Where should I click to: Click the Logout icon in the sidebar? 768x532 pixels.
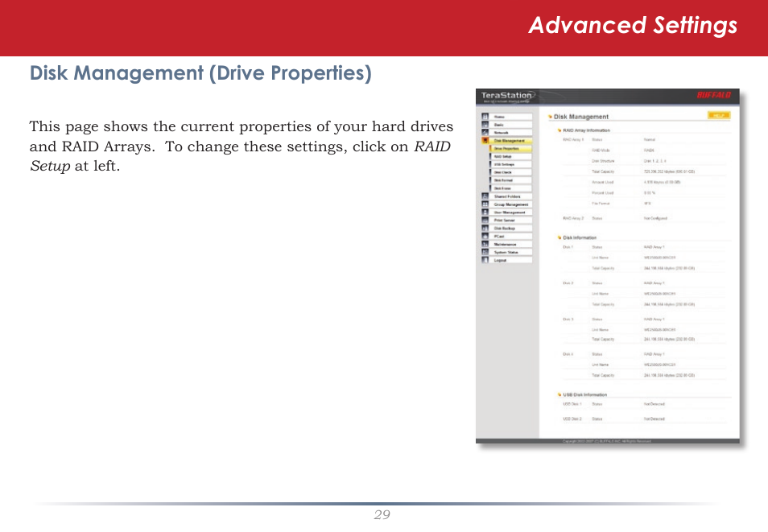click(485, 260)
